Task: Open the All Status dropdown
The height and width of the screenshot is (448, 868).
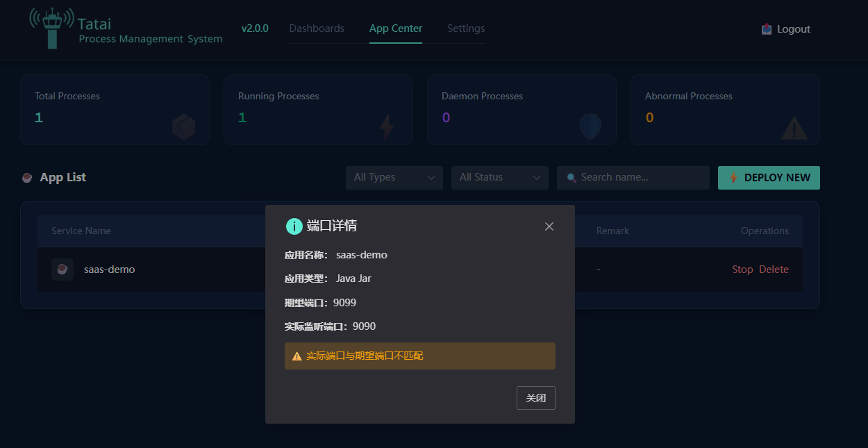Action: point(500,177)
